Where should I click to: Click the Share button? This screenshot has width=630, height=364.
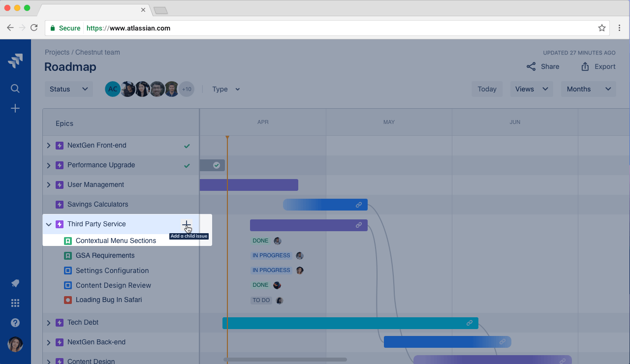[x=543, y=66]
